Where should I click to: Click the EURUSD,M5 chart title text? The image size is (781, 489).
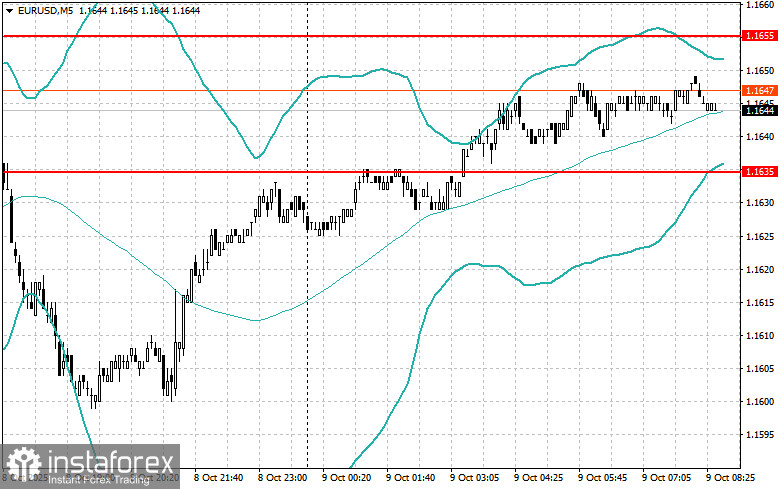(x=45, y=10)
